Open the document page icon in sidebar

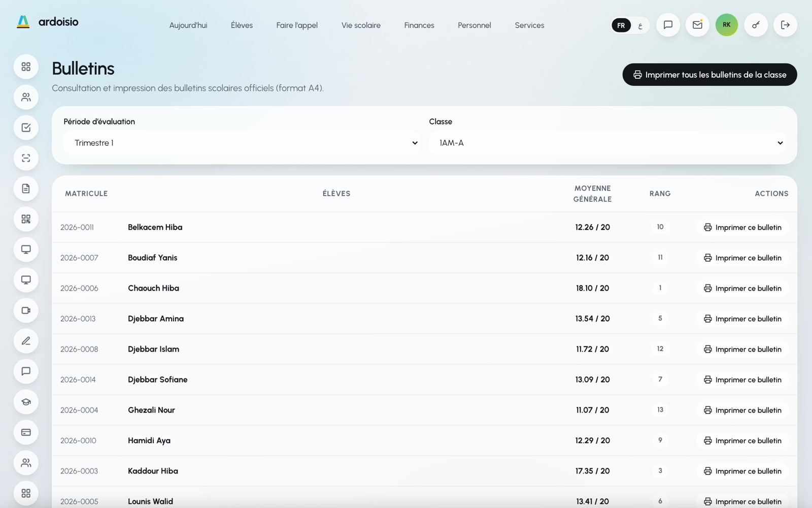[x=26, y=188]
